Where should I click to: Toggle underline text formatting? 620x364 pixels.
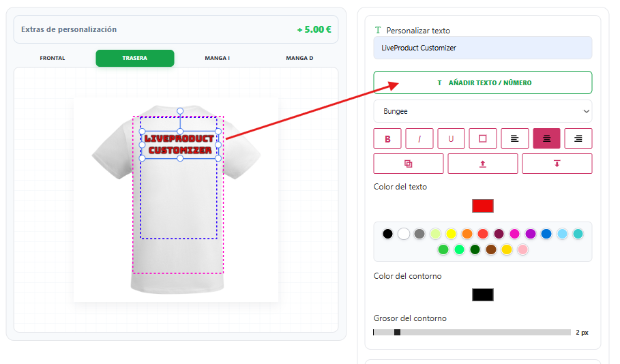pos(451,139)
